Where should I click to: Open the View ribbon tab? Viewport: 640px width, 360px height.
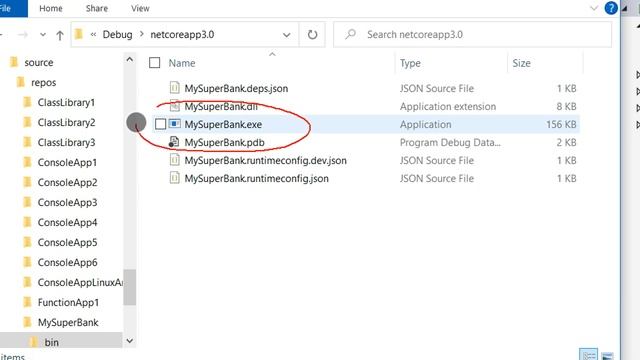[140, 8]
